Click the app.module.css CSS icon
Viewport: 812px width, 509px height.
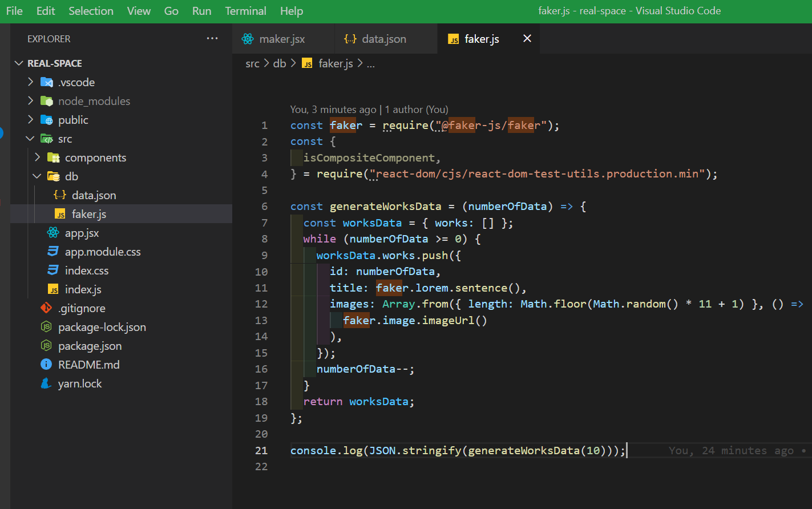pos(53,252)
